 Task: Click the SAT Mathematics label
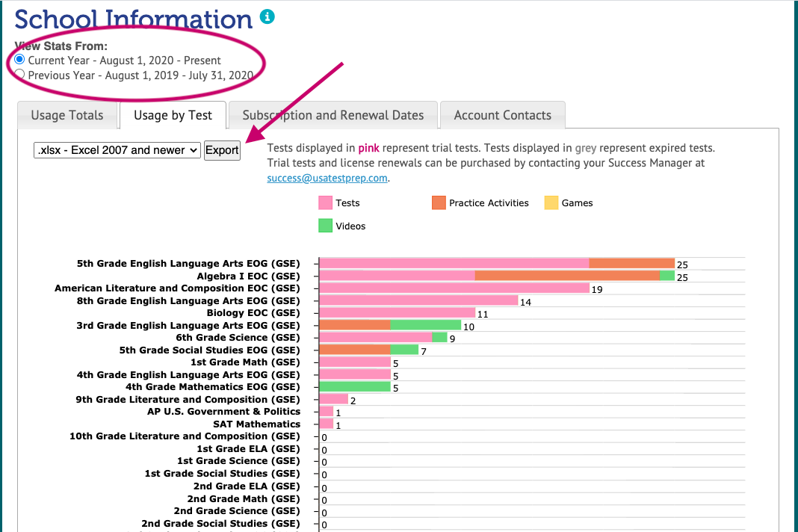click(x=256, y=424)
